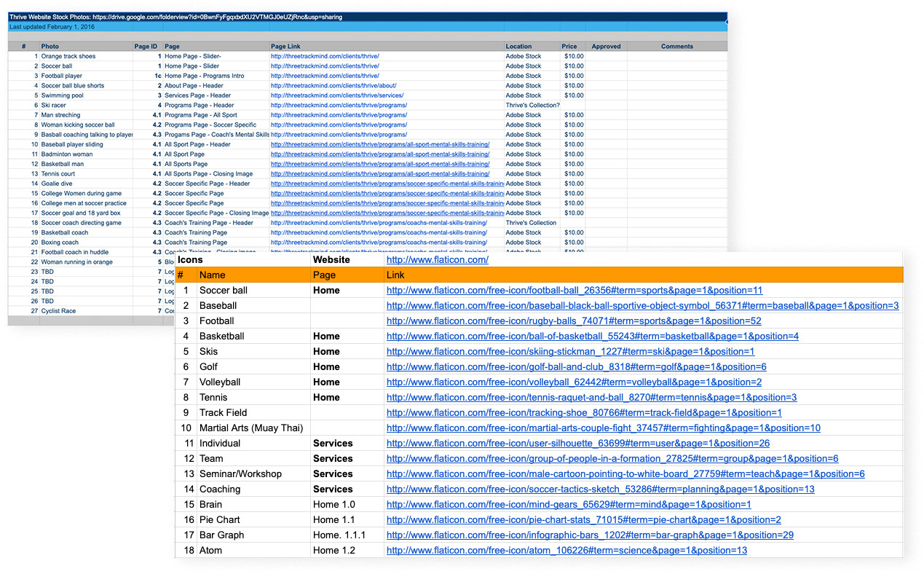This screenshot has height=574, width=924.
Task: Select the 'Badminton woman' photo cell
Action: (86, 154)
